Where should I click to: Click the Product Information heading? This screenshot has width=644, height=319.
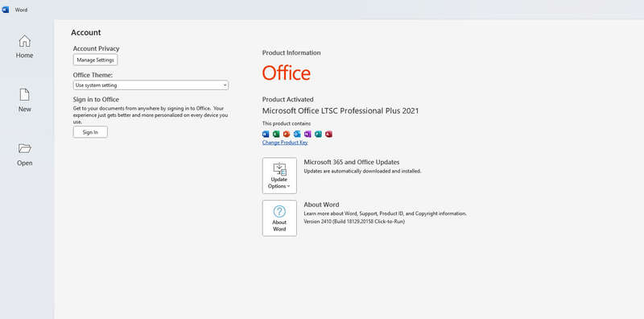[x=291, y=53]
